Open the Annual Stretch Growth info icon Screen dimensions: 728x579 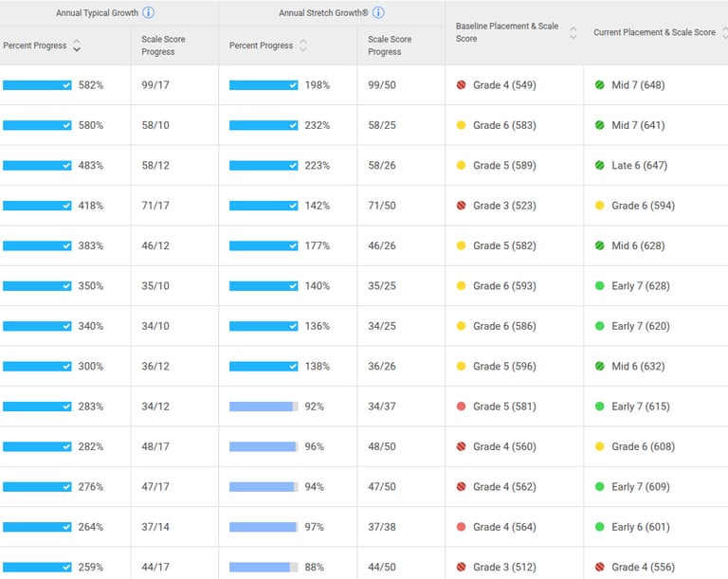click(x=378, y=12)
